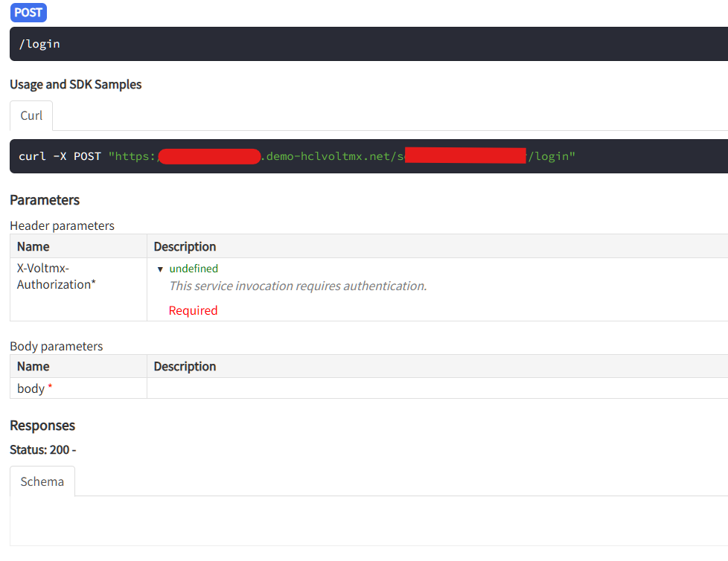728x561 pixels.
Task: Open the Schema tab under Responses
Action: coord(42,481)
